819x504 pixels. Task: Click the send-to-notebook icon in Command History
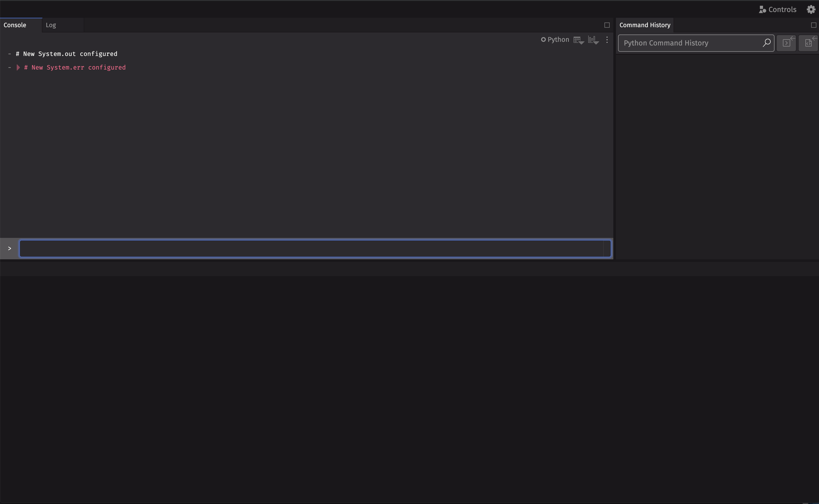(808, 43)
